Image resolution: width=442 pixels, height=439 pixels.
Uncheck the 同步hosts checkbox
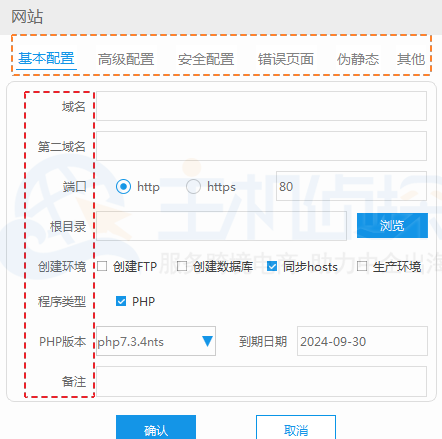coord(272,266)
